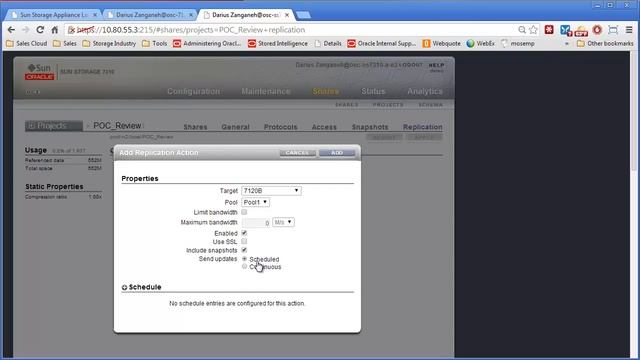The height and width of the screenshot is (360, 640).
Task: Click the LOGOUT link
Action: [411, 65]
